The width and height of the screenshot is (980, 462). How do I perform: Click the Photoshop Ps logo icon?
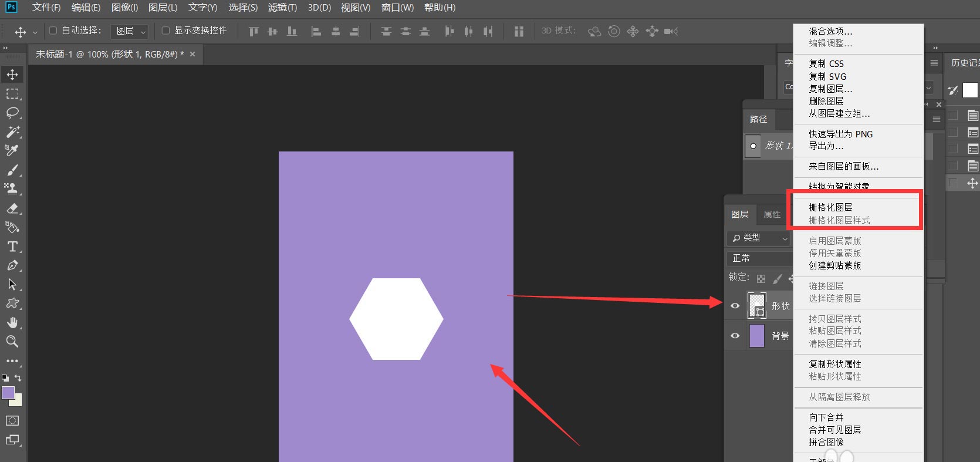[x=11, y=7]
